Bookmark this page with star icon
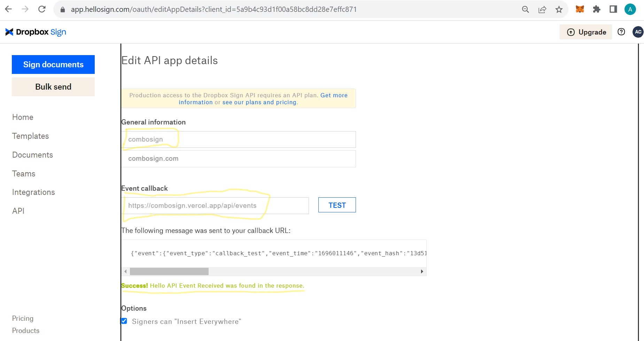 (x=559, y=9)
